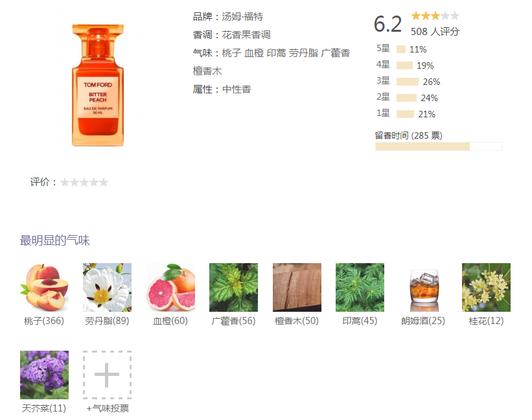This screenshot has width=532, height=420.
Task: Click the rum glass image
Action: click(423, 287)
